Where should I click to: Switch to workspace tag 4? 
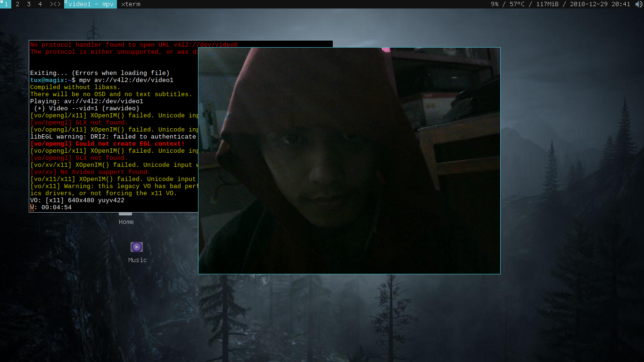tap(40, 4)
